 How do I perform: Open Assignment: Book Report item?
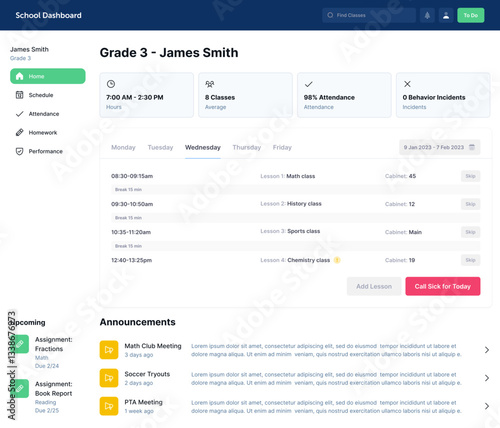tap(53, 389)
